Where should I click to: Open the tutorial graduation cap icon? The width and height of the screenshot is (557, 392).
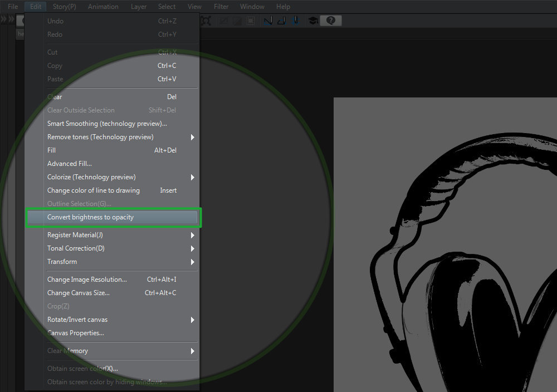[313, 21]
